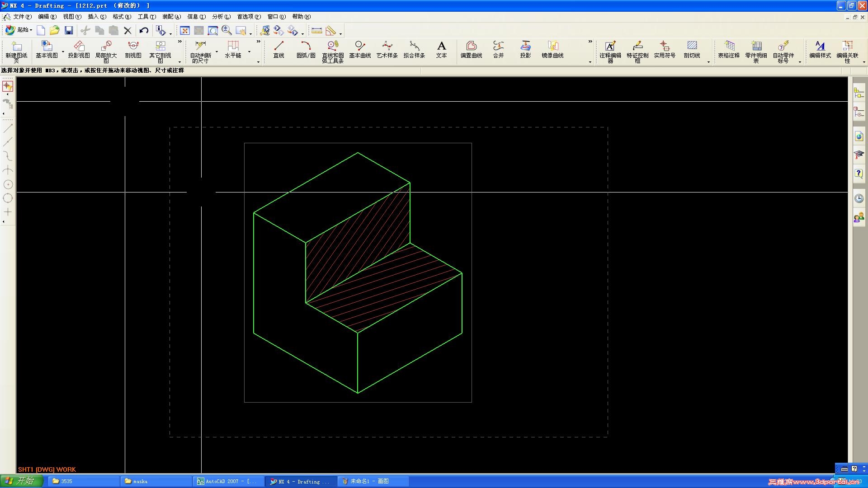This screenshot has height=488, width=868.
Task: Click the Auto Balloon (自动零件标号) tool
Action: [x=783, y=52]
